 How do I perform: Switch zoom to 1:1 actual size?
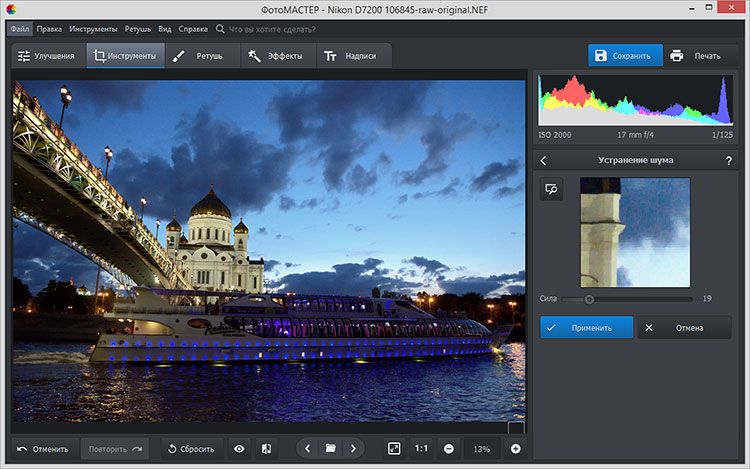(421, 449)
